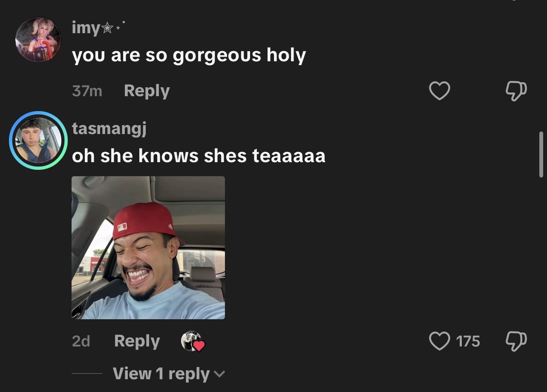Open the tasmangj username link
The image size is (547, 392).
click(109, 128)
